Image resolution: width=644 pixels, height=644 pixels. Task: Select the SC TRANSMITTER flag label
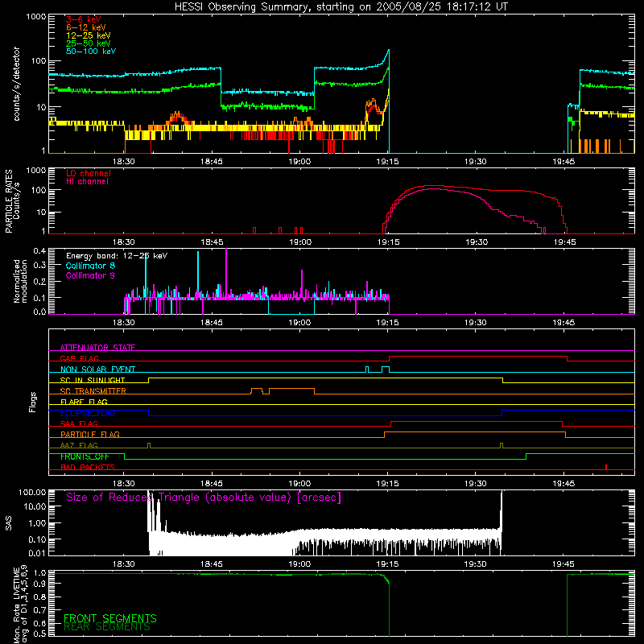pos(93,391)
